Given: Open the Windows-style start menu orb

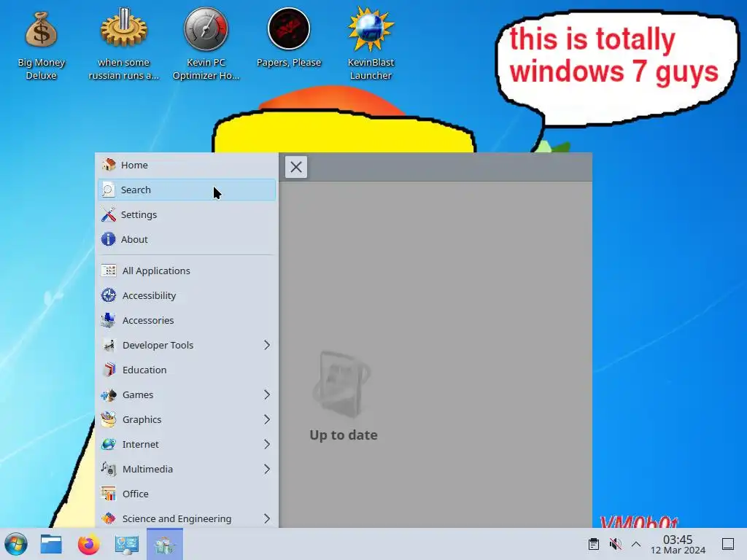Looking at the screenshot, I should pyautogui.click(x=16, y=544).
